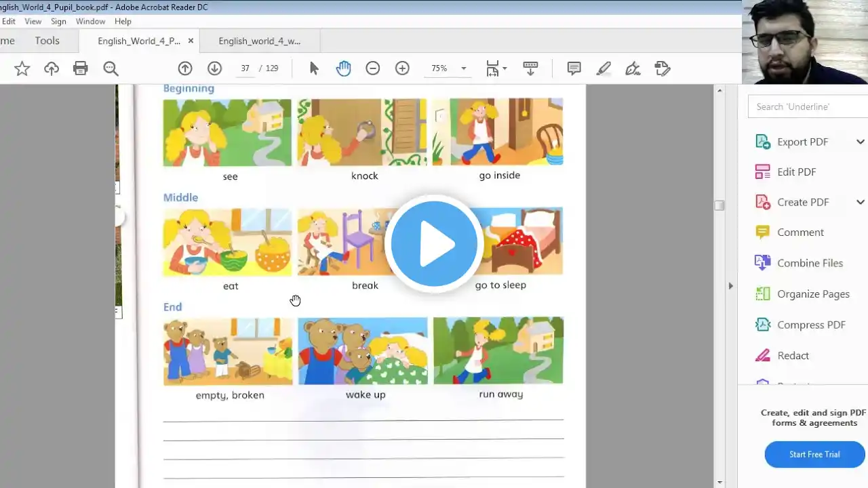This screenshot has height=488, width=868.
Task: Click the 'go to sleep' caption
Action: (500, 285)
